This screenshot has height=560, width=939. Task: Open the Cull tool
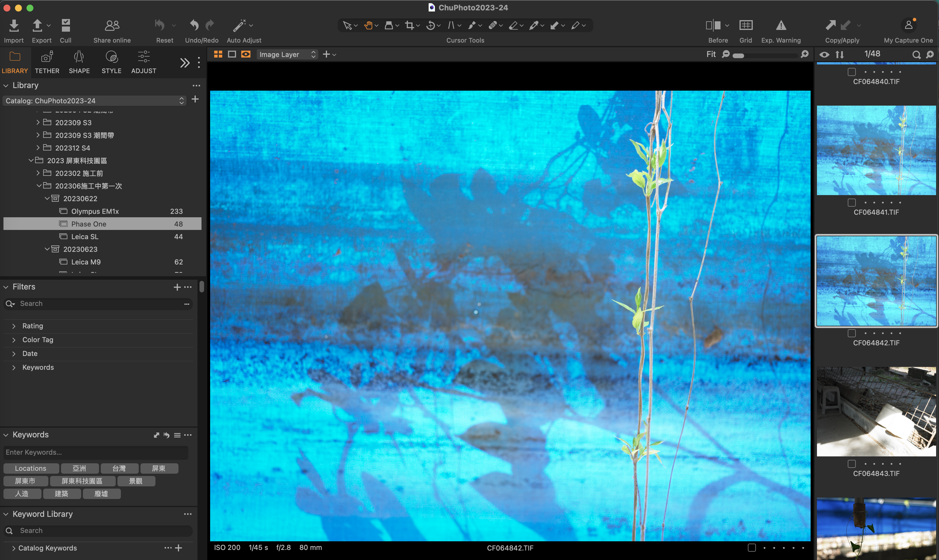click(x=66, y=26)
